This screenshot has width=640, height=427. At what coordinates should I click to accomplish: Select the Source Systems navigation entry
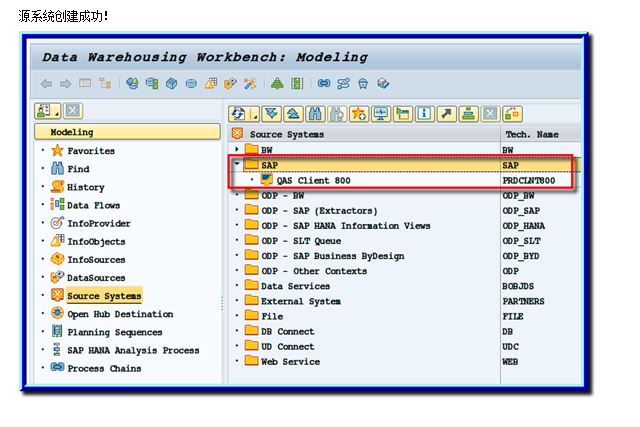(x=104, y=296)
